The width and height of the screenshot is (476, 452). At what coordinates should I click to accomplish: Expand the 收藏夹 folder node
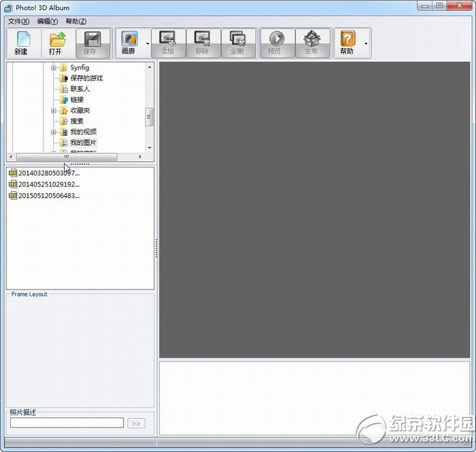click(54, 111)
